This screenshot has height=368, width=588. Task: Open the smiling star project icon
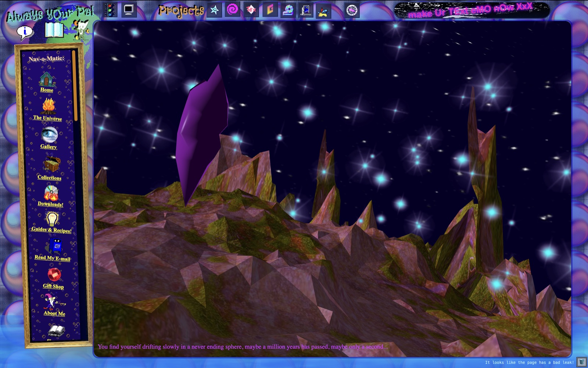tap(215, 10)
